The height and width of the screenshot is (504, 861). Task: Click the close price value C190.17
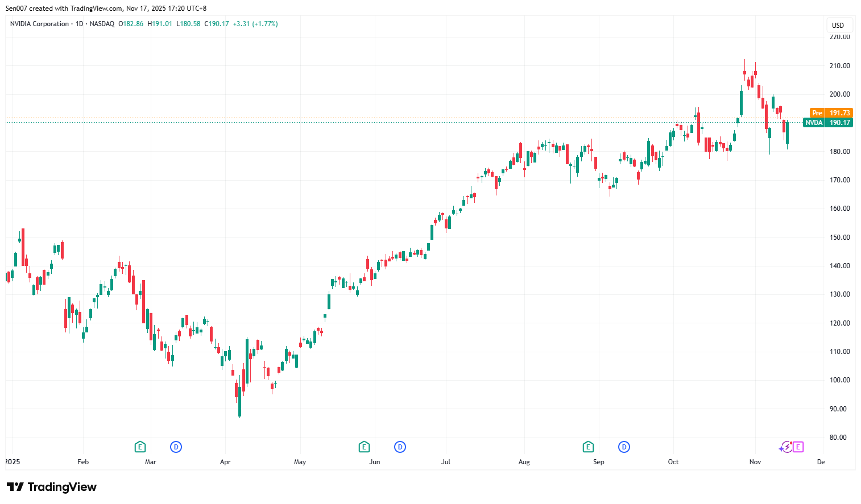click(217, 24)
